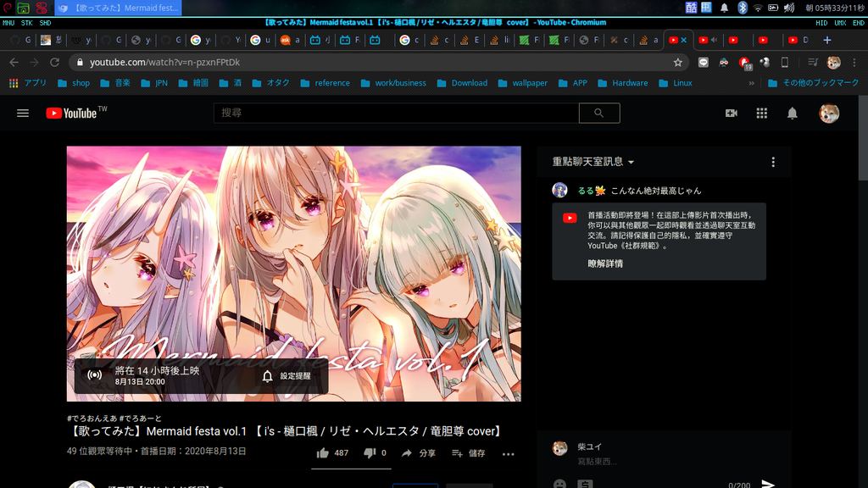Screen dimensions: 868x488
Task: Open the system volume tray icon
Action: [x=789, y=8]
